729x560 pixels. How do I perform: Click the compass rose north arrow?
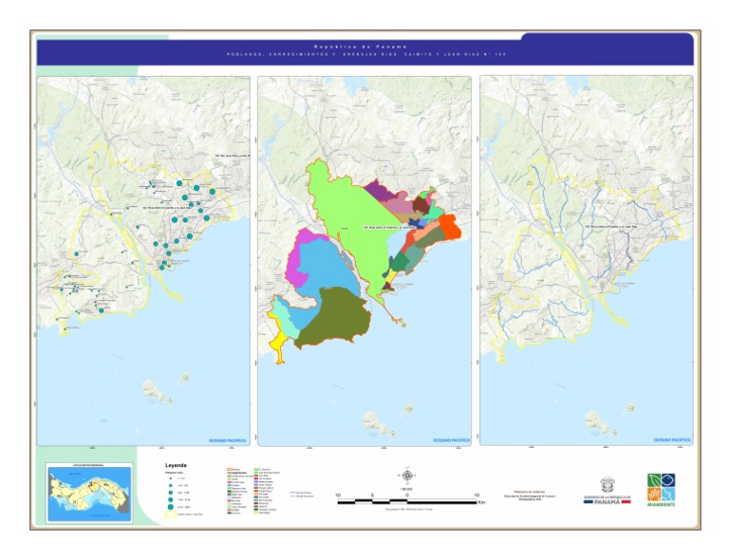(406, 475)
